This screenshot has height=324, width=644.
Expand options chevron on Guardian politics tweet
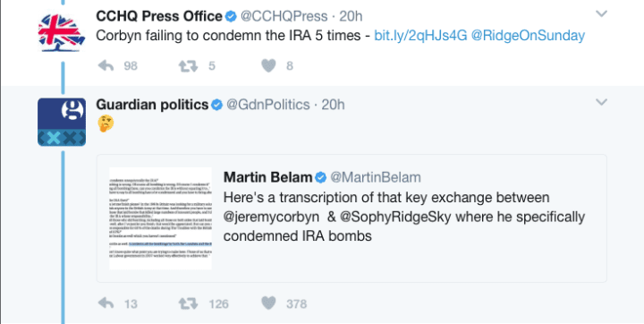tap(601, 102)
